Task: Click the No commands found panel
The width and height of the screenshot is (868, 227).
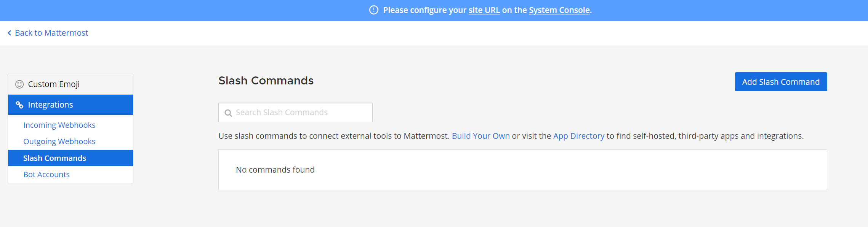Action: coord(523,170)
